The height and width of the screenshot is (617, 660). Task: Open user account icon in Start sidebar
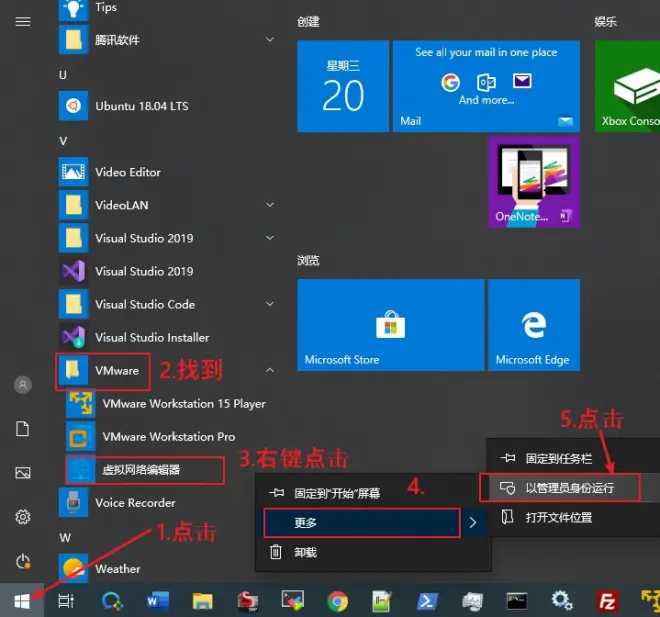click(23, 385)
